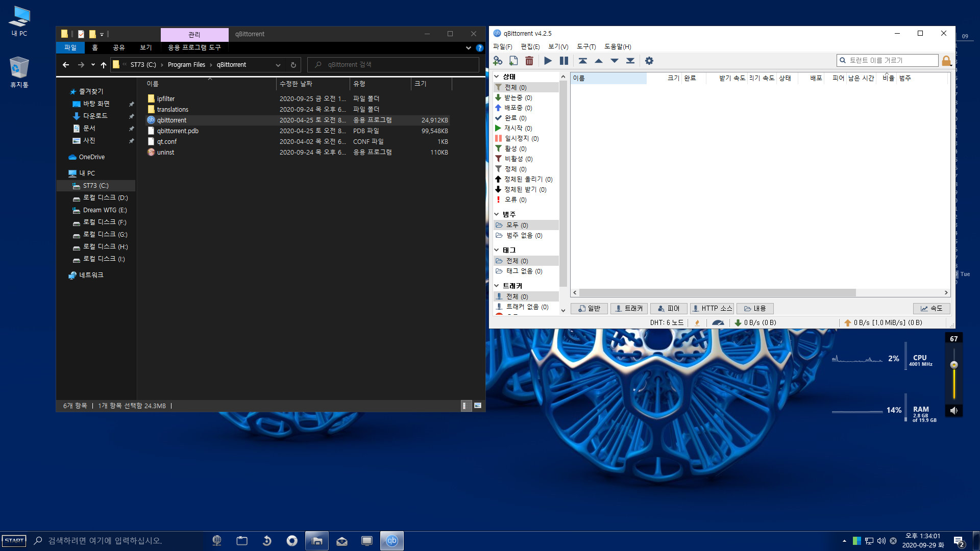Open 도구(T) menu in qBittorrent

(x=586, y=46)
